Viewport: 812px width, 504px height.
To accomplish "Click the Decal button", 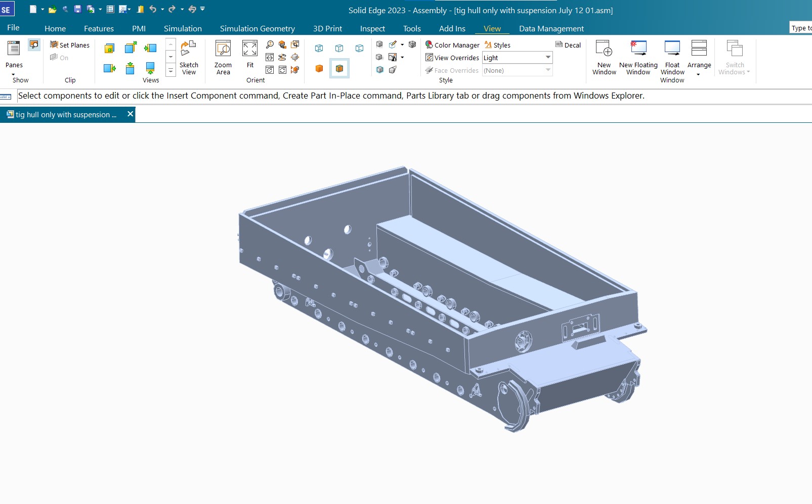I will [568, 45].
